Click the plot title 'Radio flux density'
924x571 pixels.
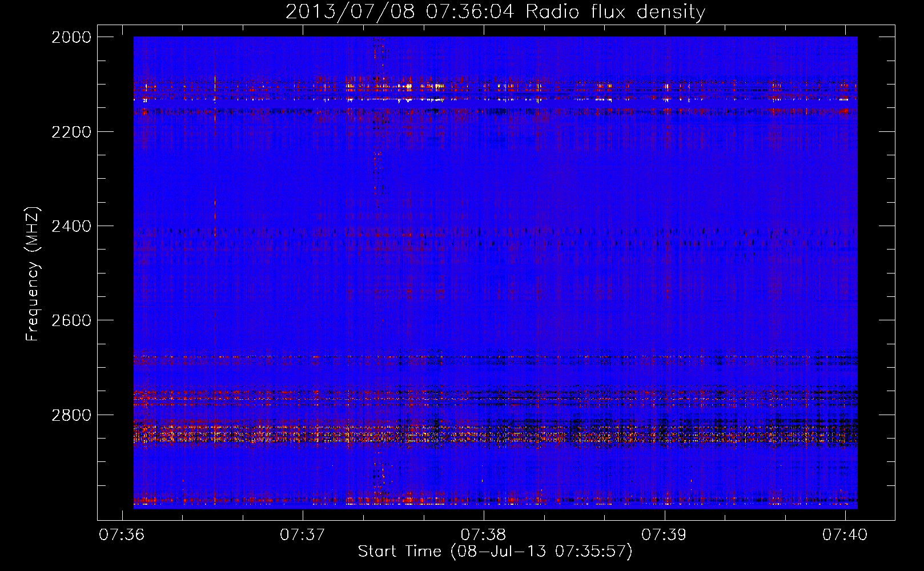pyautogui.click(x=615, y=12)
